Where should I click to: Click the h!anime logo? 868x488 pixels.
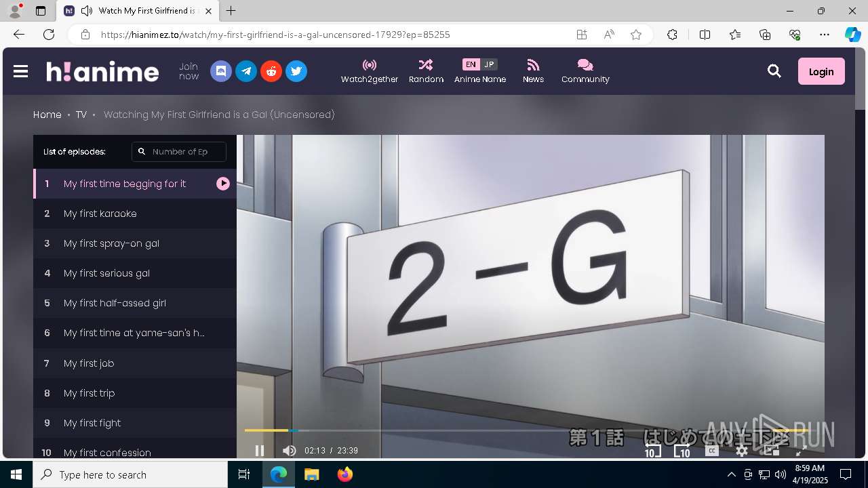(102, 71)
